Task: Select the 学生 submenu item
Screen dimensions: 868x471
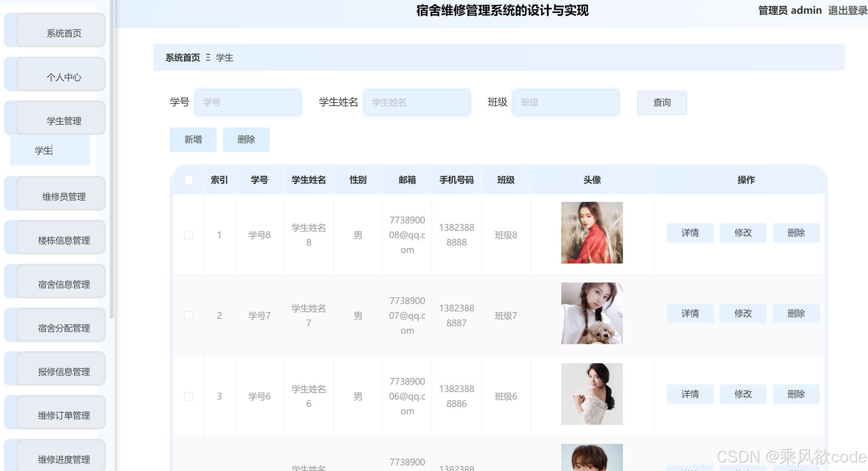Action: click(50, 150)
